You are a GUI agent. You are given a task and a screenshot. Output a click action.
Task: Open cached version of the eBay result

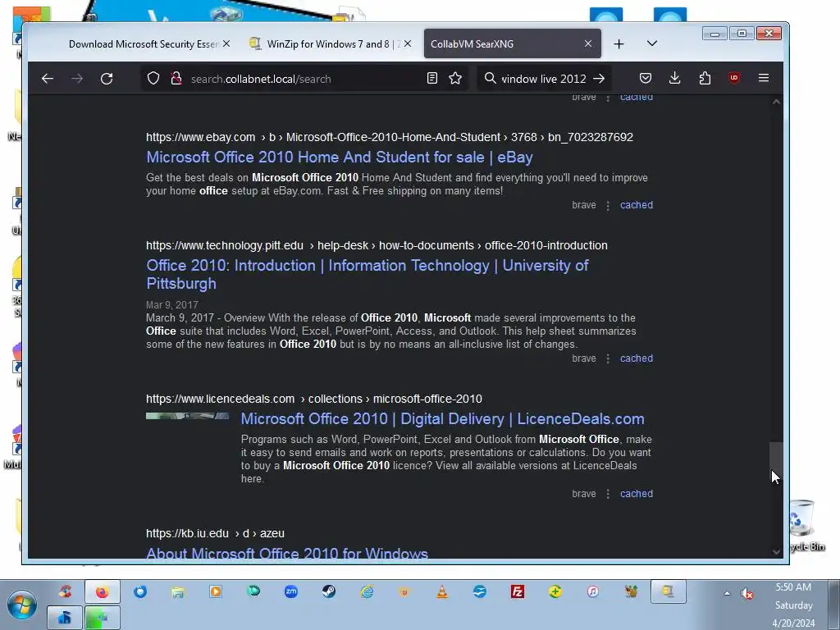point(637,205)
